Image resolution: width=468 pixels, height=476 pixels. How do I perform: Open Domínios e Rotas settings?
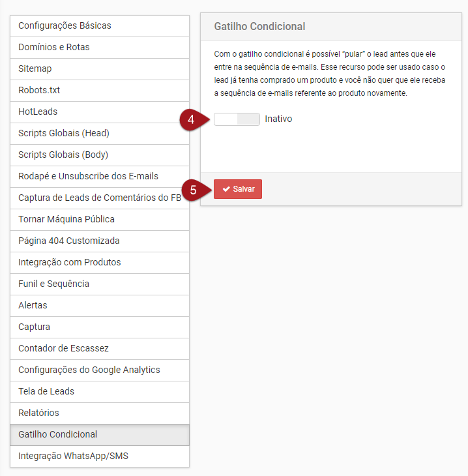pyautogui.click(x=54, y=48)
